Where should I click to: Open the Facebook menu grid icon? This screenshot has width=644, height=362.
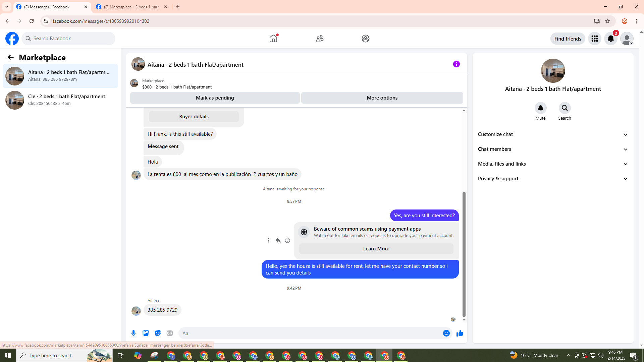point(594,39)
